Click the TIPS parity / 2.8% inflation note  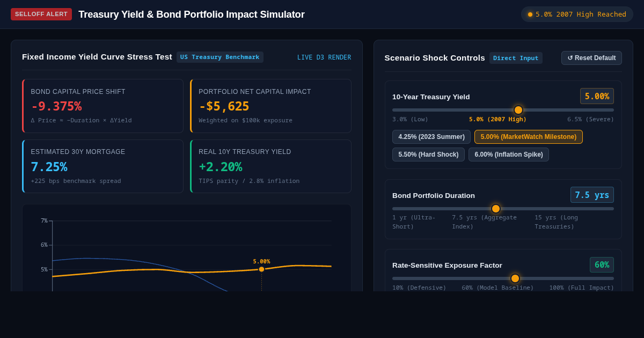[x=249, y=181]
